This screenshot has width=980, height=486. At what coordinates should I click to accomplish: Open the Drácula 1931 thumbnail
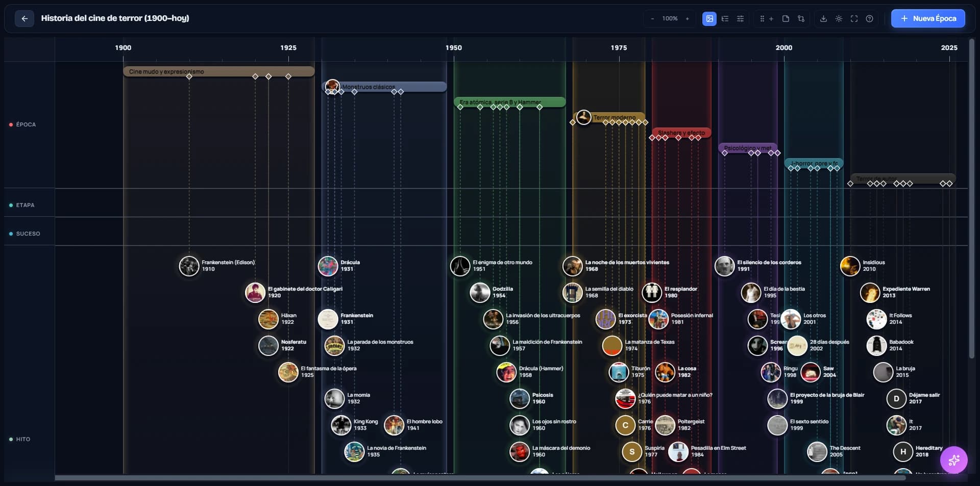point(328,266)
